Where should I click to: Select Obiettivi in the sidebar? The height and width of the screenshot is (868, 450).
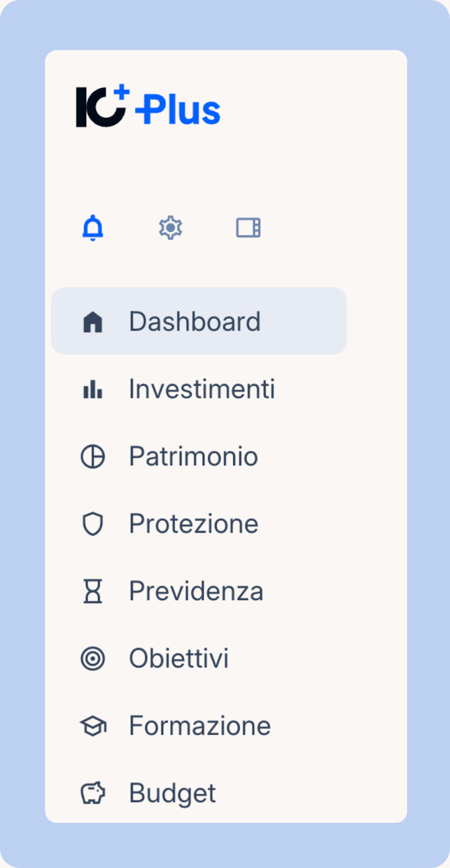pyautogui.click(x=179, y=659)
